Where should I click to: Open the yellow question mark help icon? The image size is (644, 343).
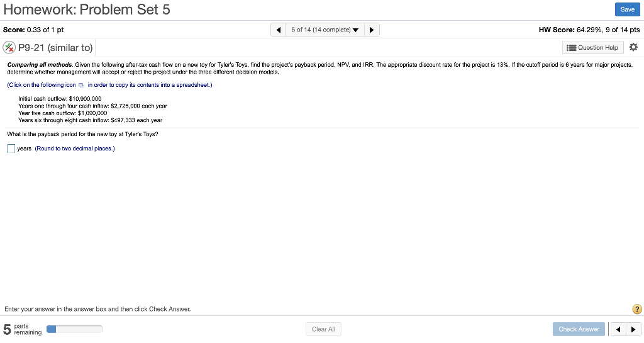[x=636, y=309]
